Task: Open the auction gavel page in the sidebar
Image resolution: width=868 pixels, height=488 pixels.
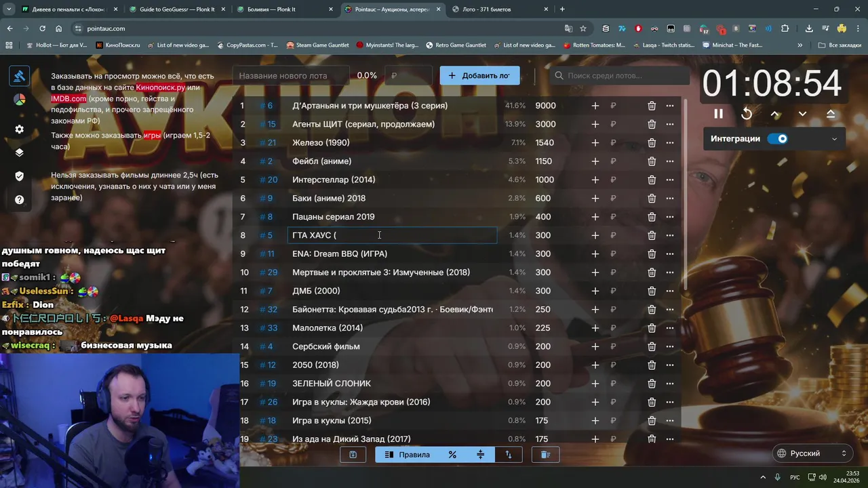Action: pos(19,76)
